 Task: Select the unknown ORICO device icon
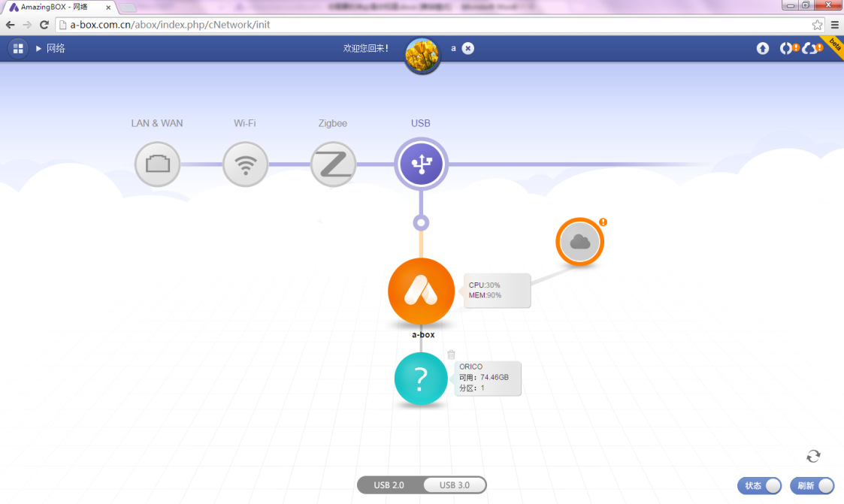pos(420,380)
